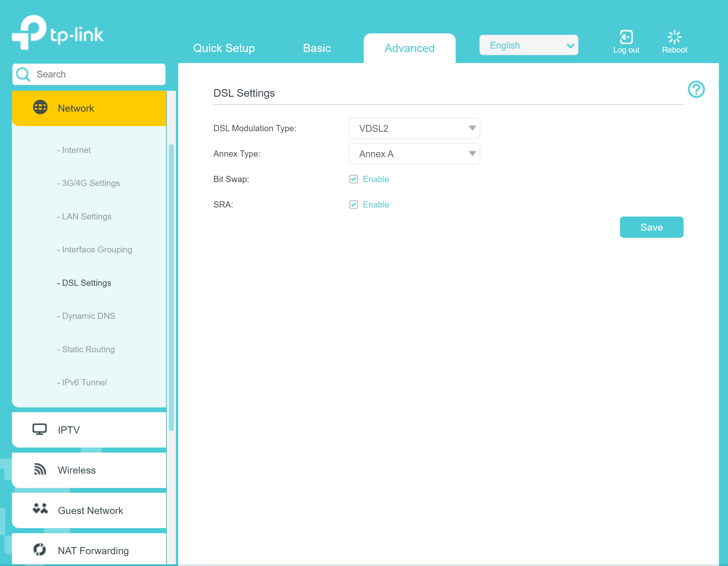Viewport: 728px width, 566px height.
Task: Switch to the Basic tab
Action: (x=317, y=48)
